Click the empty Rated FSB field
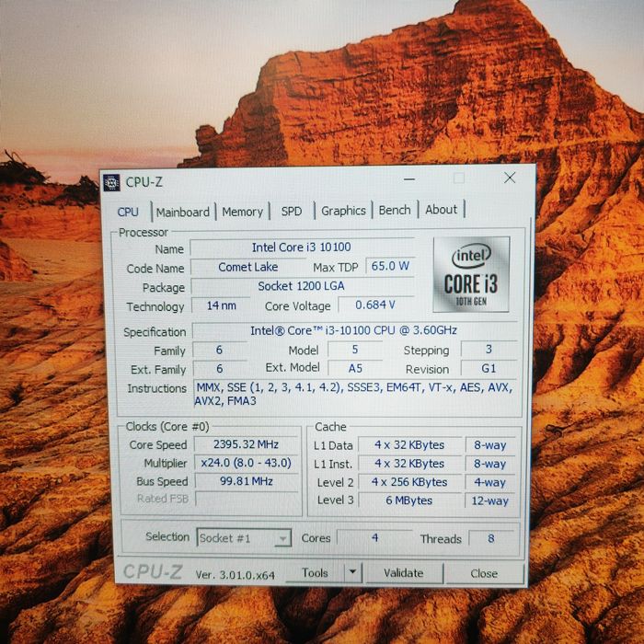Image resolution: width=644 pixels, height=644 pixels. [247, 499]
